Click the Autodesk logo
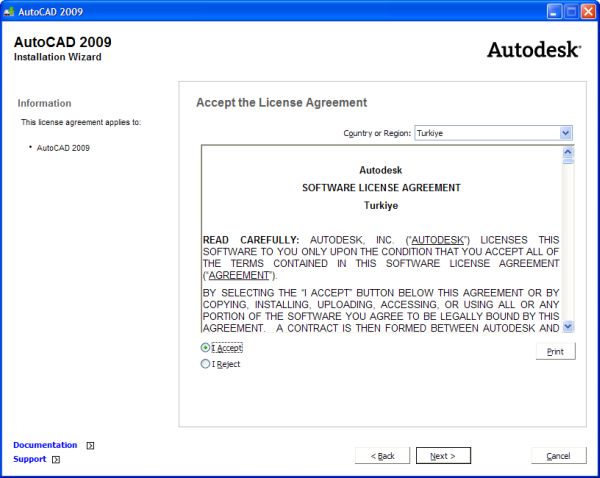This screenshot has height=478, width=600. coord(534,50)
